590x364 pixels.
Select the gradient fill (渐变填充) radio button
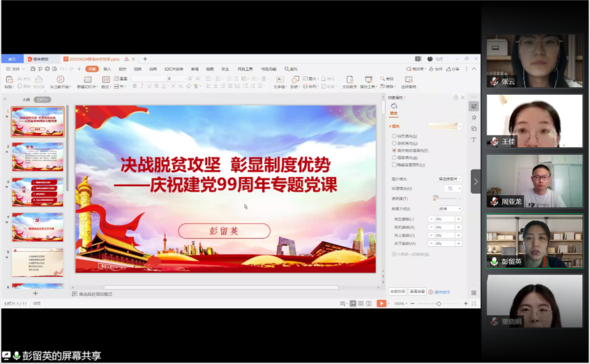394,143
